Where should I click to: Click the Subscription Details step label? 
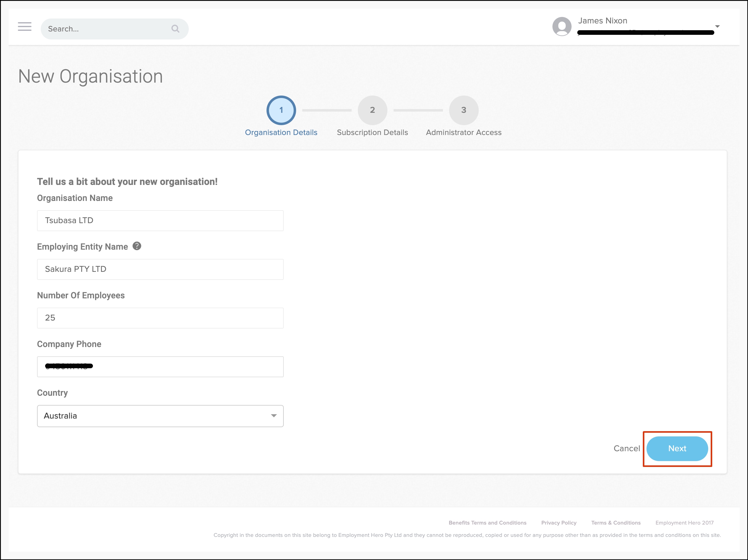tap(372, 133)
